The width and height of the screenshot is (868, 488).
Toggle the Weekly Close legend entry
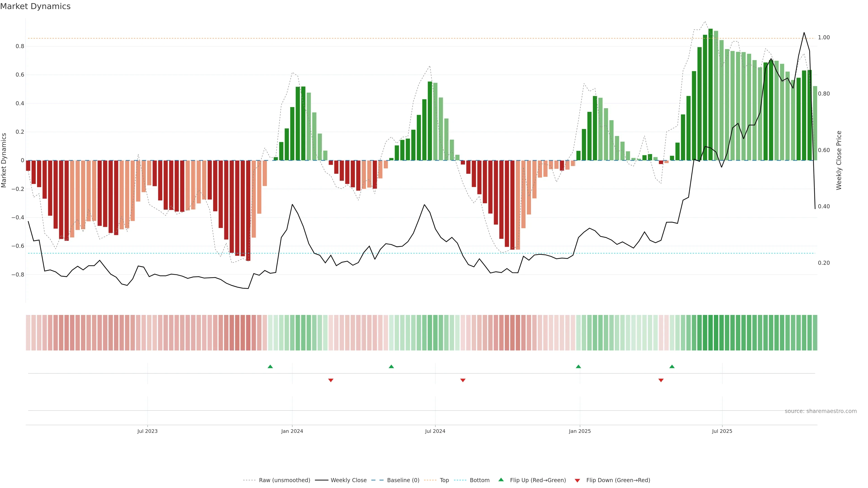click(348, 480)
